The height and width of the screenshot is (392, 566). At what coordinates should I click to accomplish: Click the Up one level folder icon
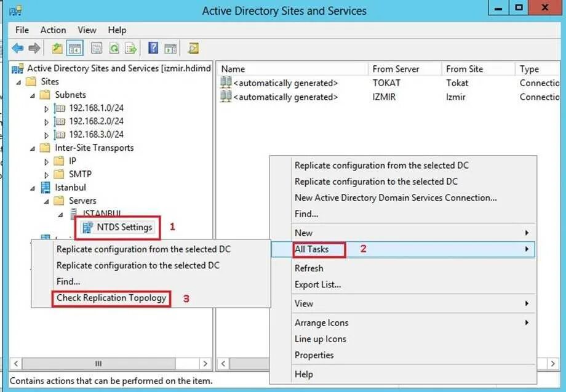click(57, 48)
